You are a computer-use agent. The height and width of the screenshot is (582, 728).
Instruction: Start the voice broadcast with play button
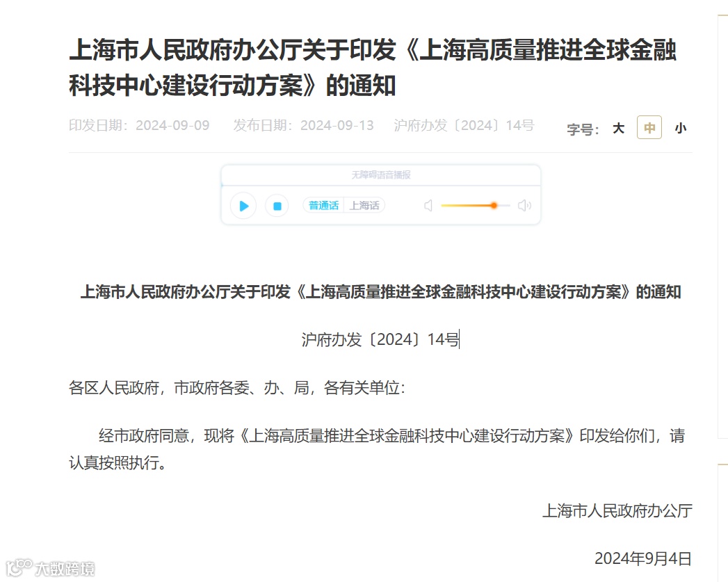point(243,206)
